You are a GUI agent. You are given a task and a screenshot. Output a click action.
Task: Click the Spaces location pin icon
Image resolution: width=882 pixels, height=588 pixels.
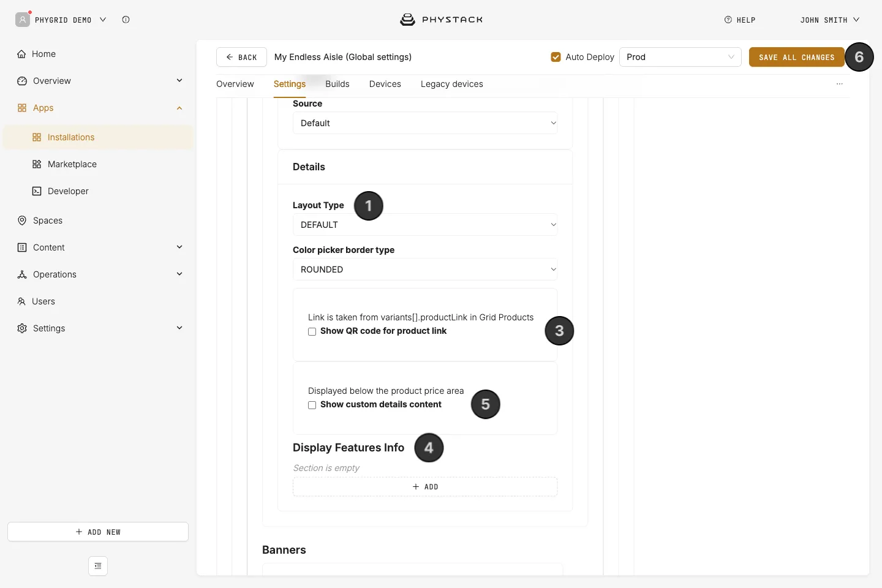22,221
